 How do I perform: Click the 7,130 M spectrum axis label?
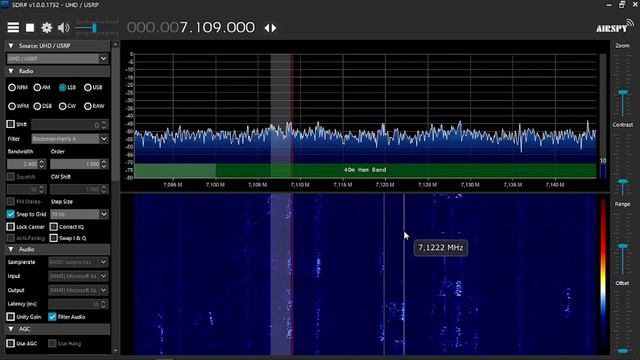[x=470, y=185]
